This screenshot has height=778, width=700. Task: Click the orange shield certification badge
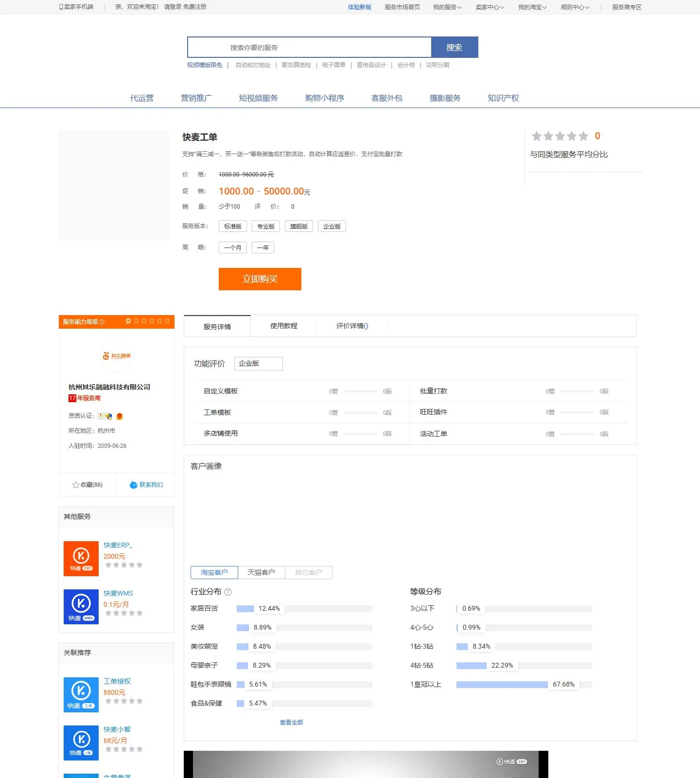point(120,416)
